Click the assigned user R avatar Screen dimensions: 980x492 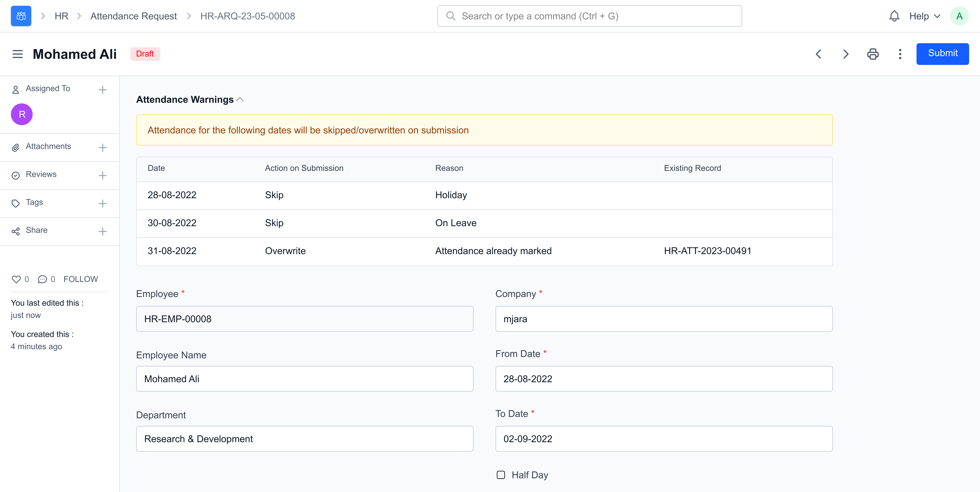pos(22,114)
